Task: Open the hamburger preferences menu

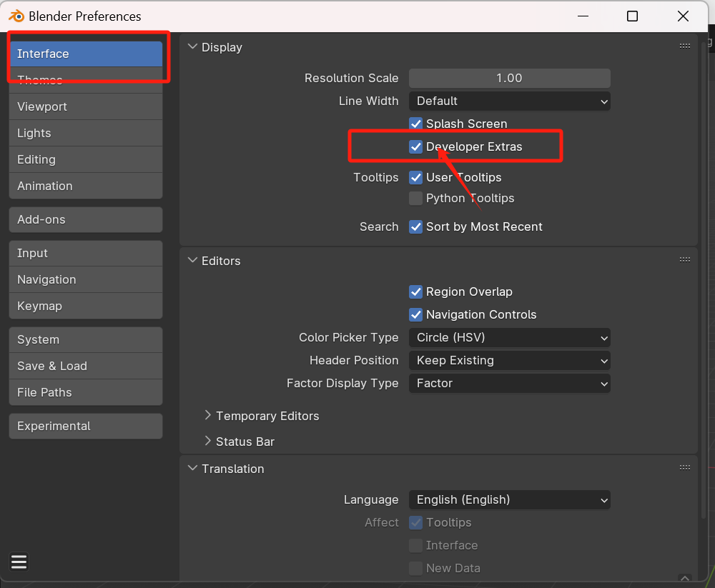Action: [x=19, y=562]
